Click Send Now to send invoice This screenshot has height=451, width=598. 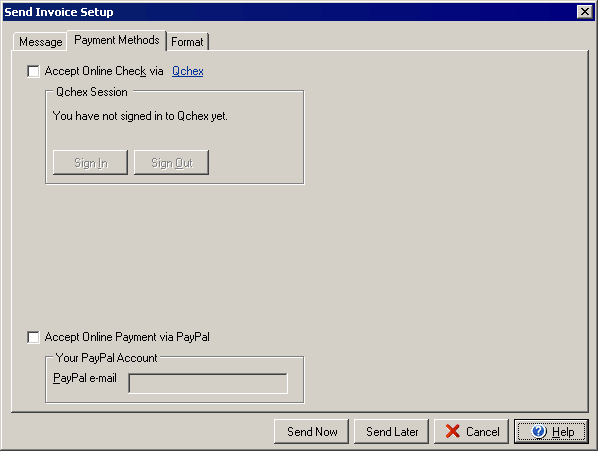pyautogui.click(x=312, y=432)
